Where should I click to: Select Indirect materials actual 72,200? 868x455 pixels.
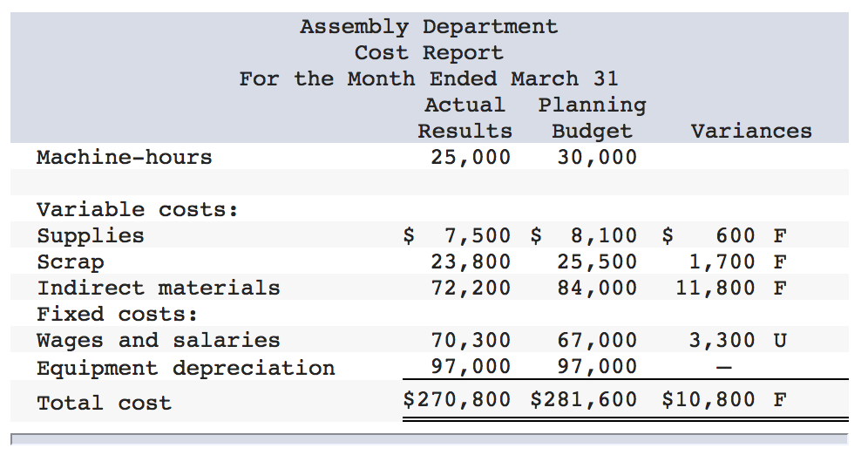tap(471, 288)
